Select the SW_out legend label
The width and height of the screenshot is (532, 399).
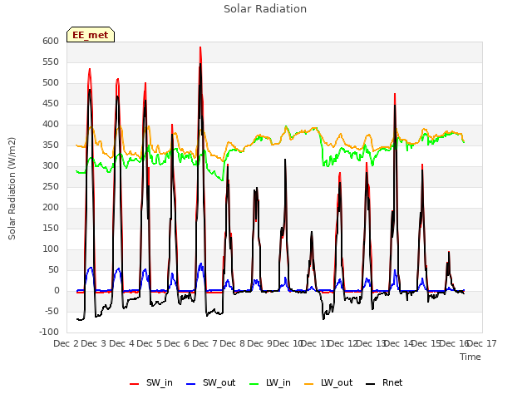219,382
